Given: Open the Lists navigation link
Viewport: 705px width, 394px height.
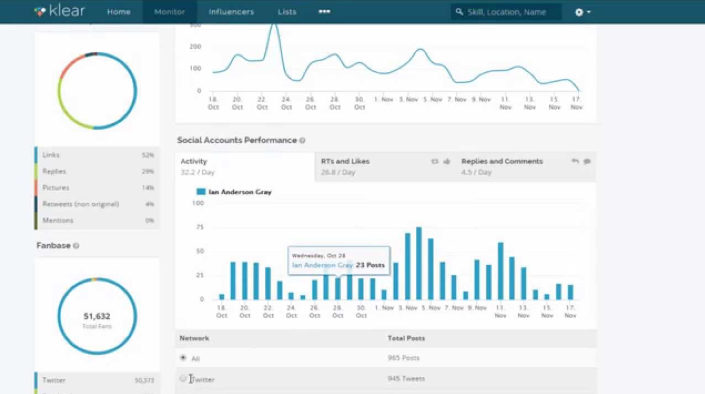Looking at the screenshot, I should [287, 12].
